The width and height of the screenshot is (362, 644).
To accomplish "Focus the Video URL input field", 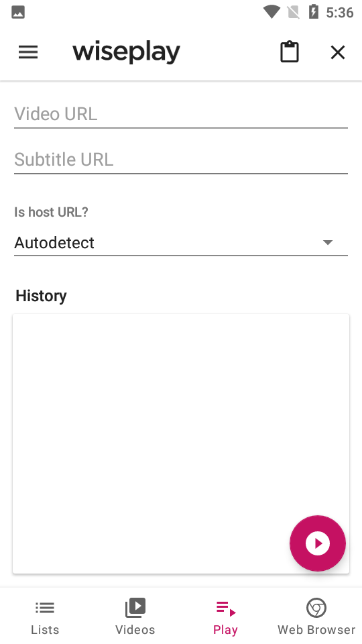I will pos(181,115).
